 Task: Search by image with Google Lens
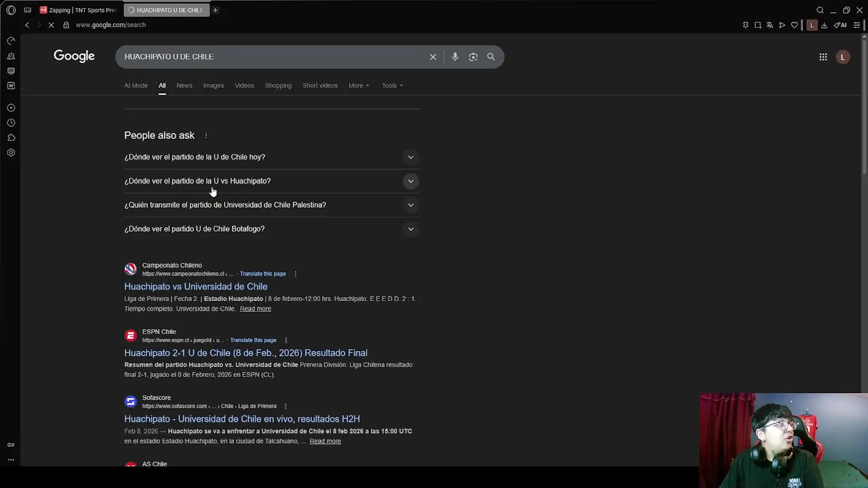(x=473, y=57)
